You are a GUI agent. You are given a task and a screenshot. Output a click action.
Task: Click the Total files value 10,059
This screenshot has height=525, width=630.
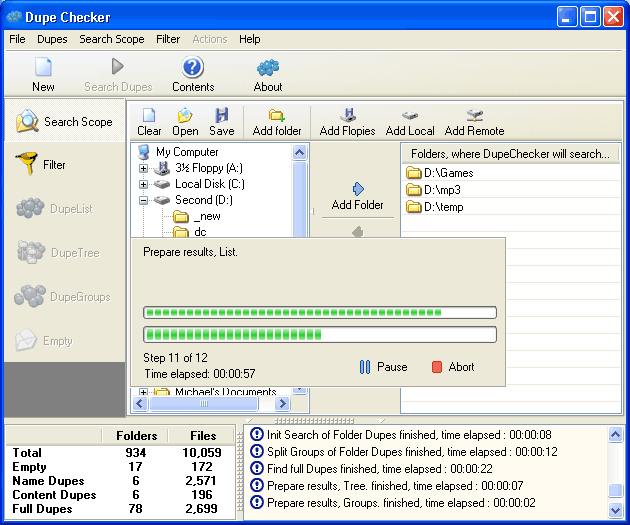[x=202, y=453]
